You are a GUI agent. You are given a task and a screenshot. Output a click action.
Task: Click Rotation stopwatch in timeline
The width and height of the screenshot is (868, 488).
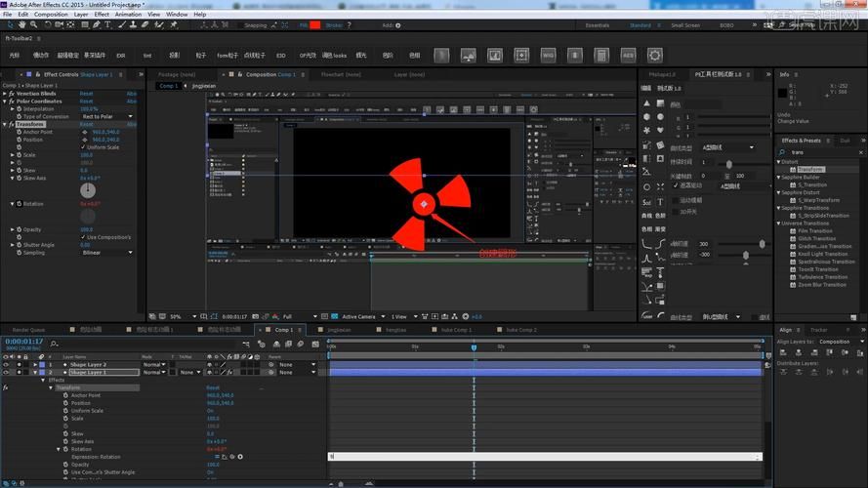(x=65, y=449)
